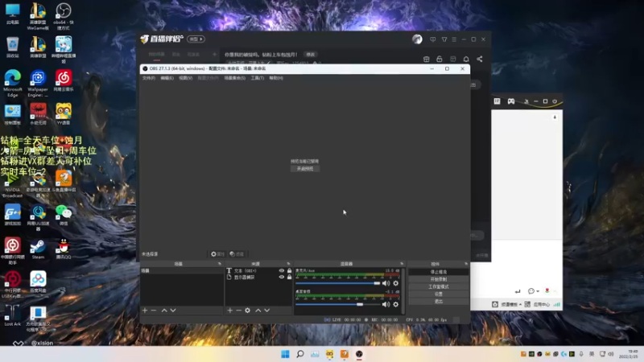Open Microsoft Edge desktop icon
Image resolution: width=644 pixels, height=362 pixels.
pos(13,84)
